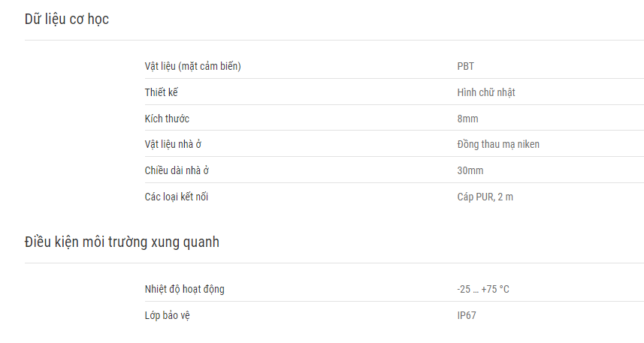Click the divider line under "Dữ liệu cơ học"
The height and width of the screenshot is (343, 644).
pyautogui.click(x=334, y=41)
